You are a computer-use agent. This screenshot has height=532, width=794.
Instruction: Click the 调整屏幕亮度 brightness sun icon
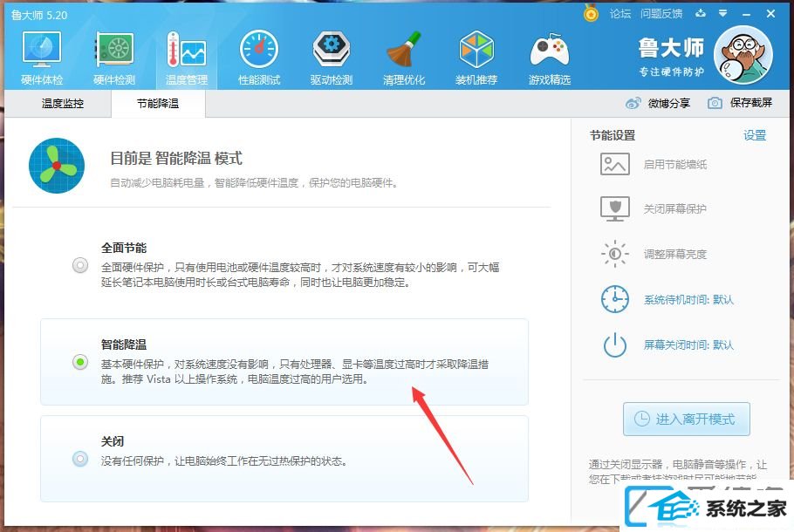point(615,254)
